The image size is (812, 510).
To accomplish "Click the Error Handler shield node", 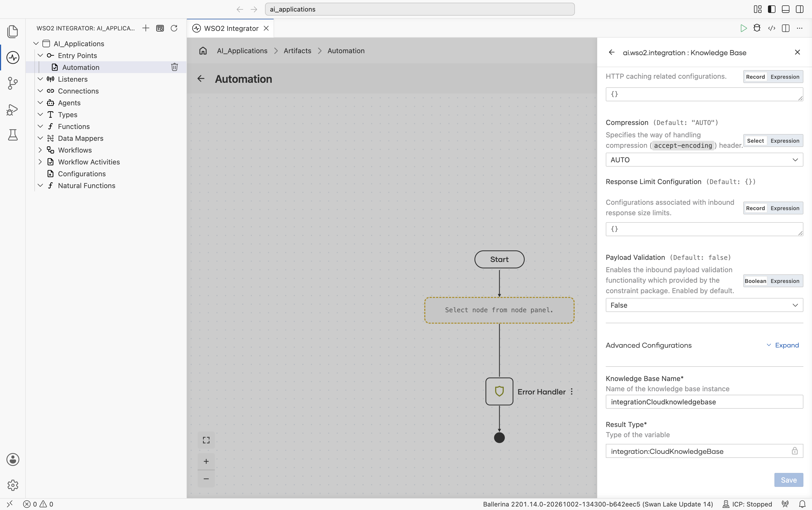I will click(x=499, y=391).
